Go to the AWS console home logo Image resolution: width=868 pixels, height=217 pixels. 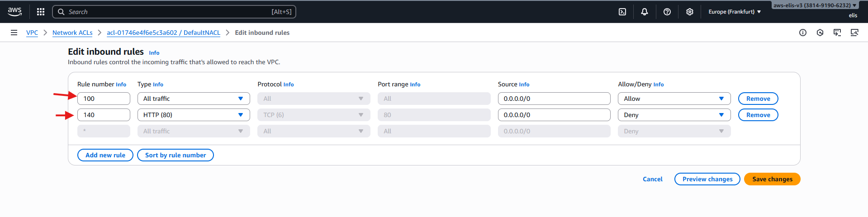click(15, 12)
